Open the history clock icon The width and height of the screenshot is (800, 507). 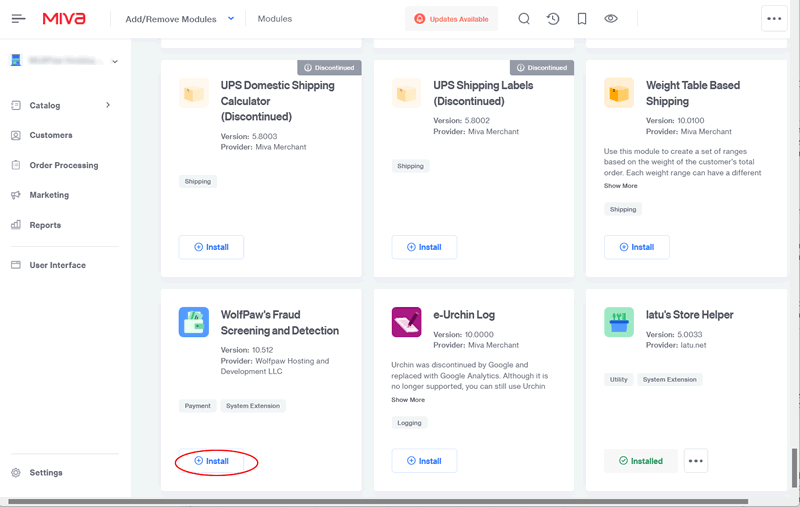(x=553, y=19)
